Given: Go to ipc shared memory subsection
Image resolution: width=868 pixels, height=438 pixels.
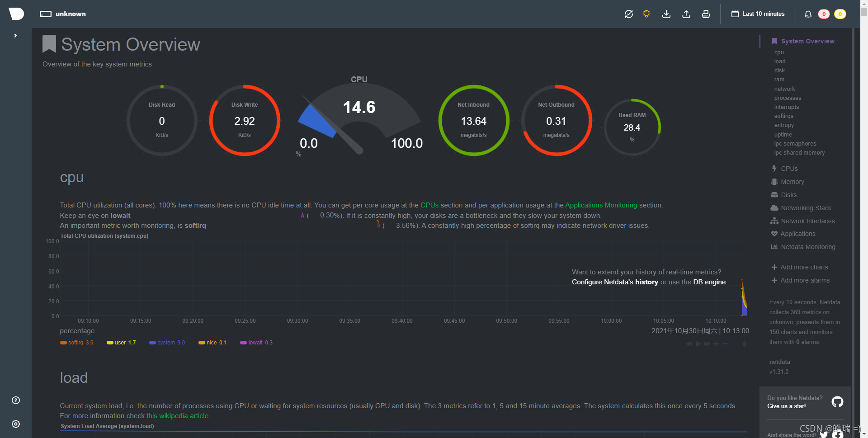Looking at the screenshot, I should coord(799,153).
